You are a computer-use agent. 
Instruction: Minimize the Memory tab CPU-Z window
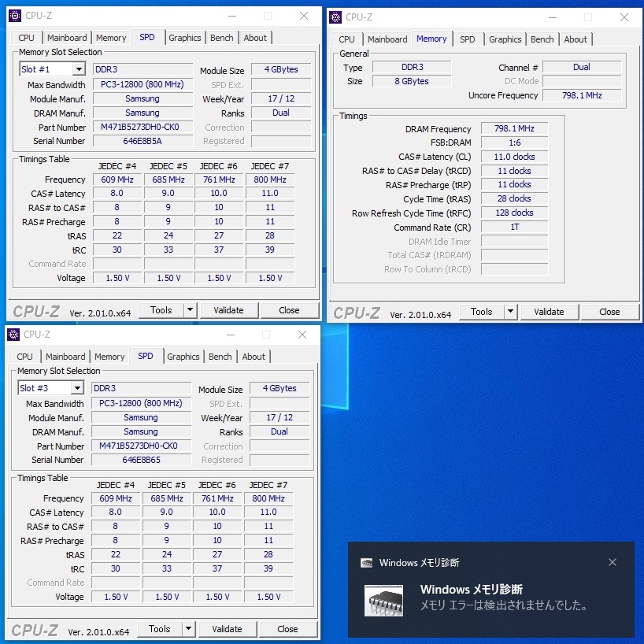click(553, 17)
